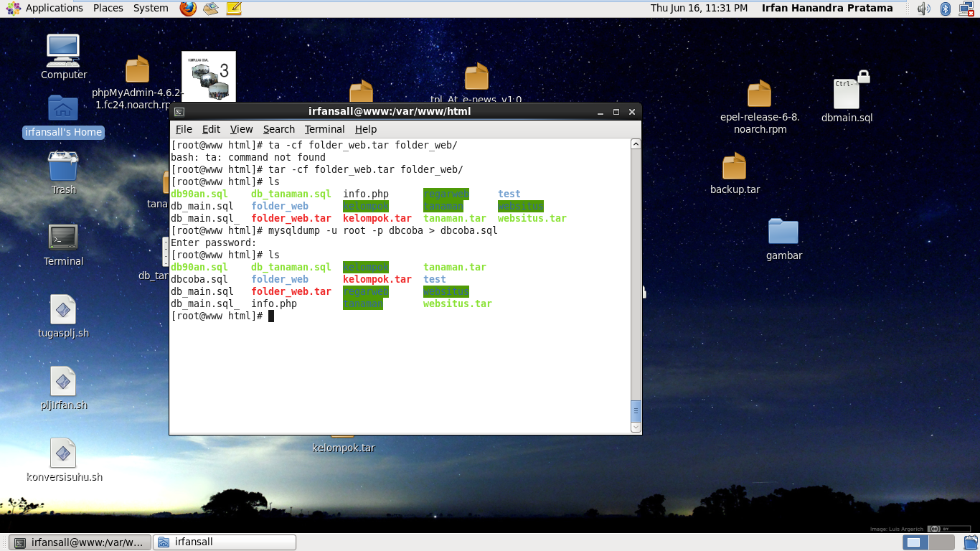
Task: Click the text 'bash: ta: command not found'
Action: [x=248, y=157]
